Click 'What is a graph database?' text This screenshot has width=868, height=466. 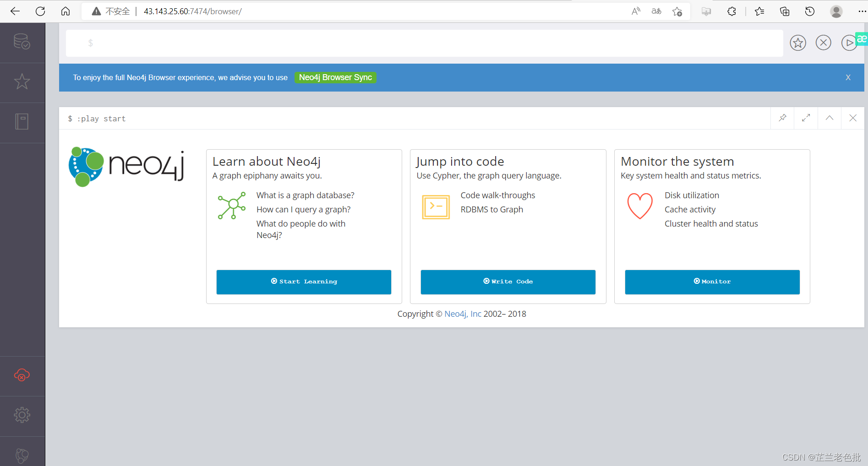(306, 195)
